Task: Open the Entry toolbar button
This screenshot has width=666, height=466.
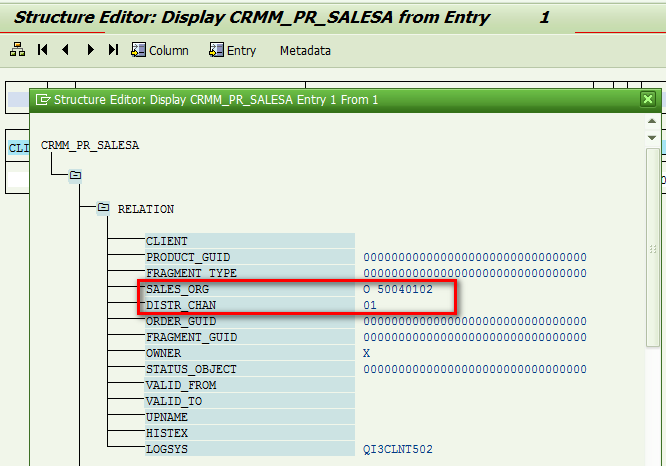Action: tap(232, 50)
